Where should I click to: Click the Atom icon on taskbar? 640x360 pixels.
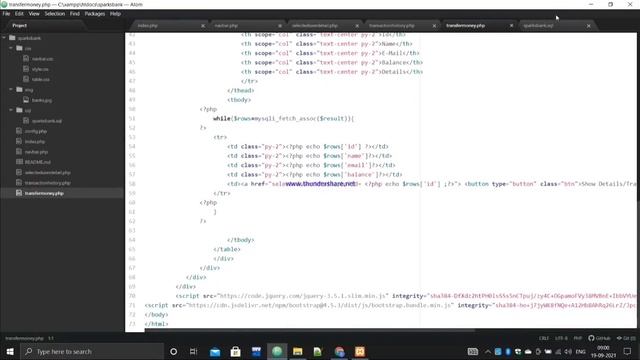tap(277, 351)
